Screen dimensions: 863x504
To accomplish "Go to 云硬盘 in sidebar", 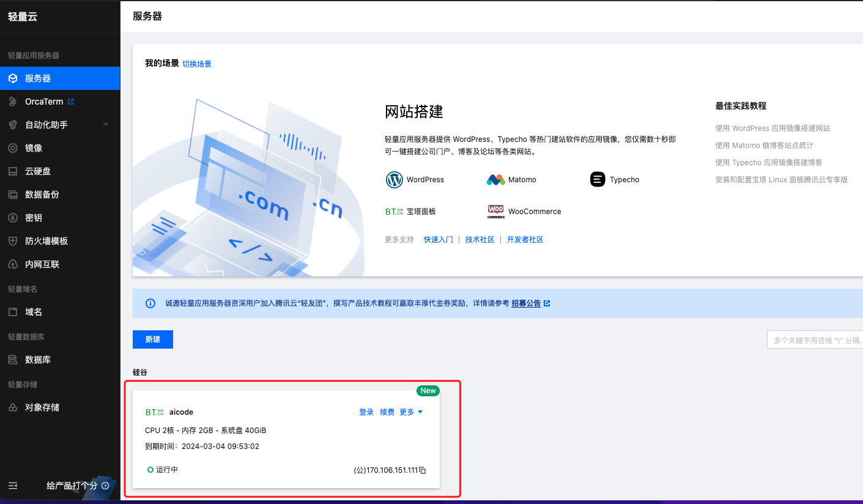I will pyautogui.click(x=60, y=171).
